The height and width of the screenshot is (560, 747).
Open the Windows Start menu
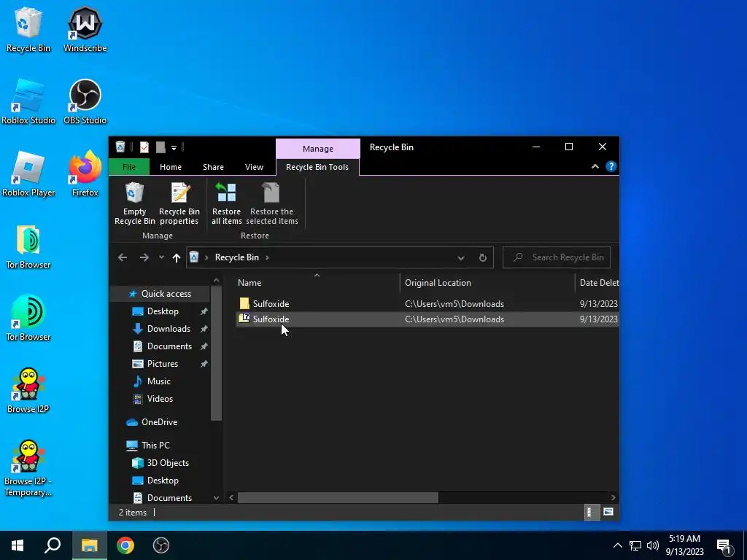coord(18,545)
